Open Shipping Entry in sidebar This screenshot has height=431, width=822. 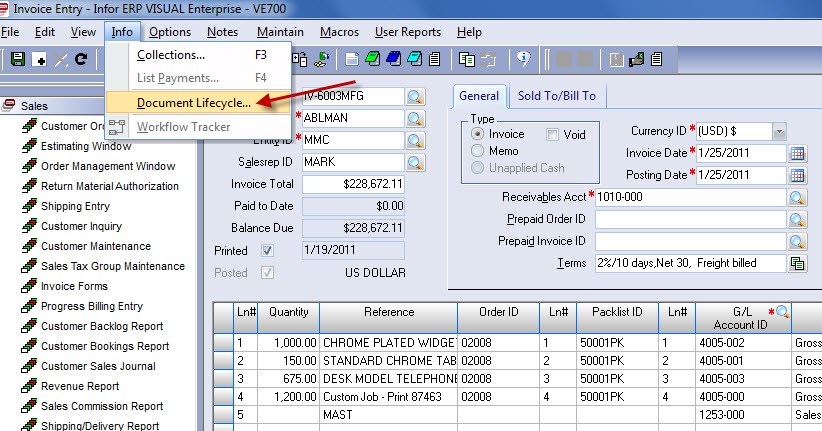click(x=75, y=206)
